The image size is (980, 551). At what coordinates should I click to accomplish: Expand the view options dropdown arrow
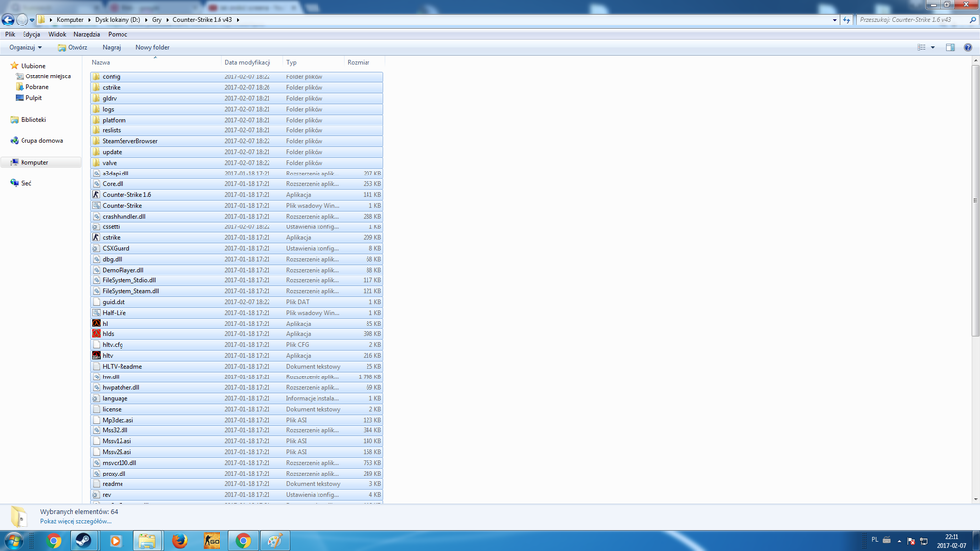(x=932, y=47)
